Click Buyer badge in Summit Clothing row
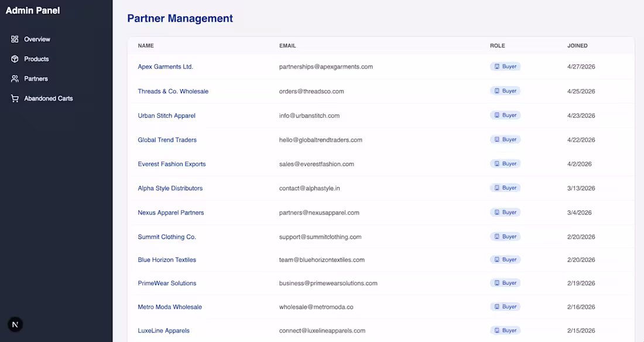Image resolution: width=644 pixels, height=342 pixels. pyautogui.click(x=505, y=237)
